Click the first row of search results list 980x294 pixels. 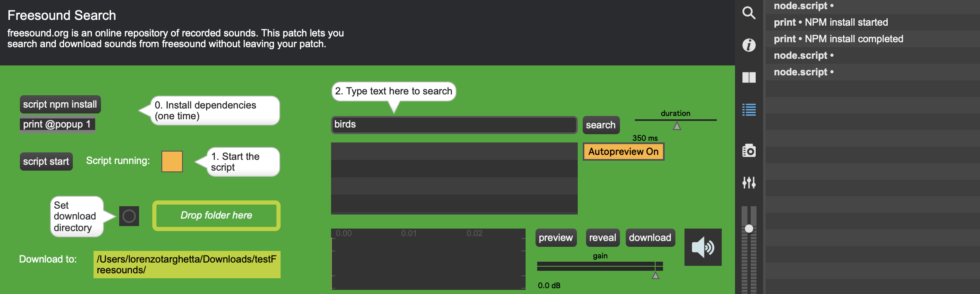tap(454, 151)
